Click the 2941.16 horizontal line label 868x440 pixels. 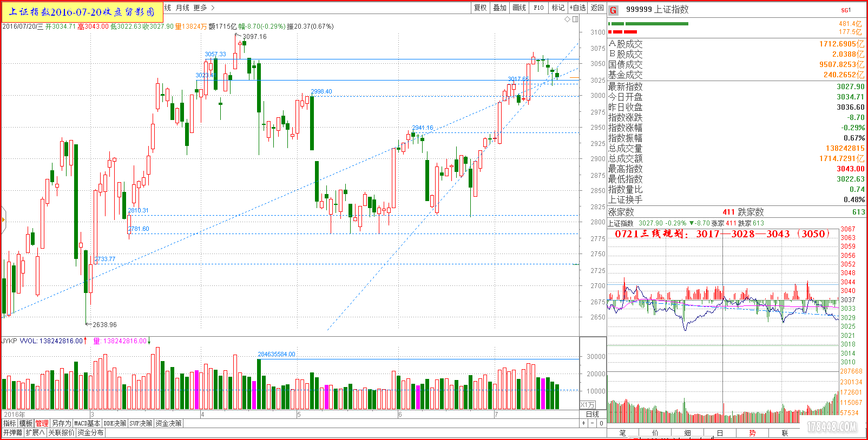(x=423, y=128)
